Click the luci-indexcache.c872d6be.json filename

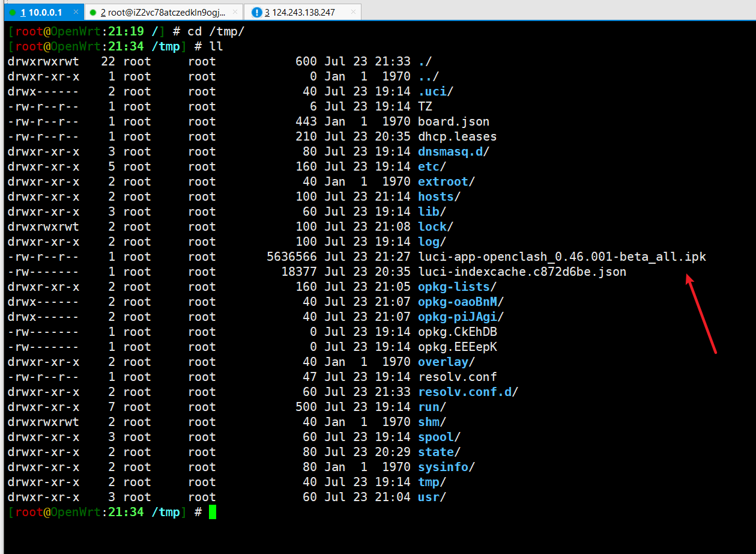point(522,272)
